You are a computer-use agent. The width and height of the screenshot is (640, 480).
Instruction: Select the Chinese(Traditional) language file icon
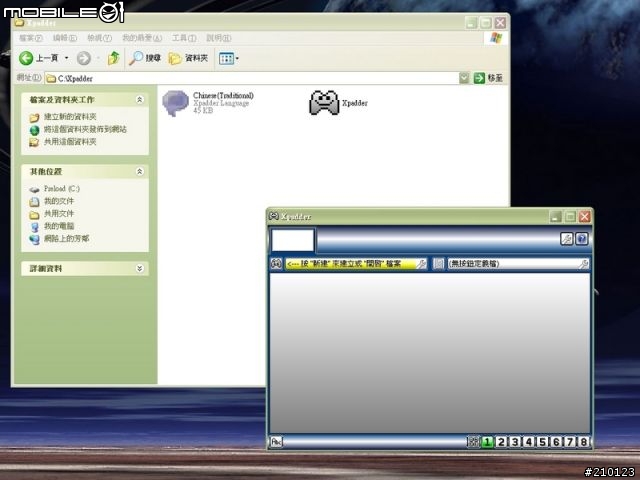click(x=176, y=103)
